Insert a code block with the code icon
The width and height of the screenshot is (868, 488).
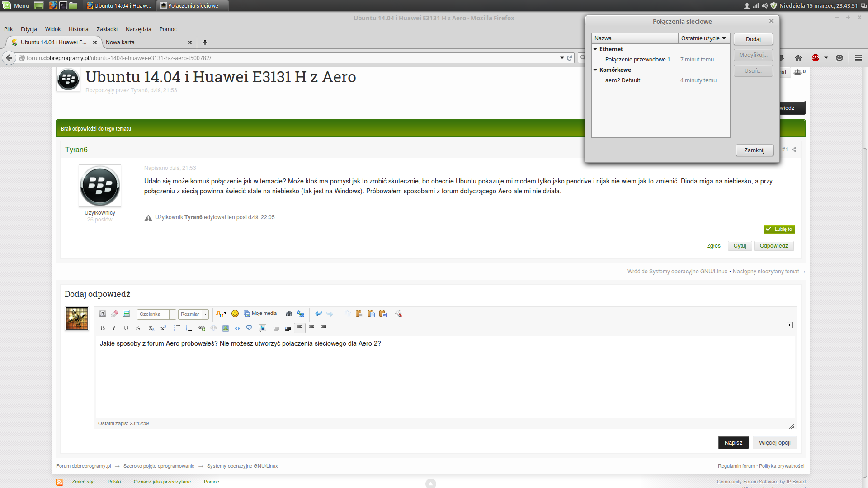pyautogui.click(x=237, y=328)
